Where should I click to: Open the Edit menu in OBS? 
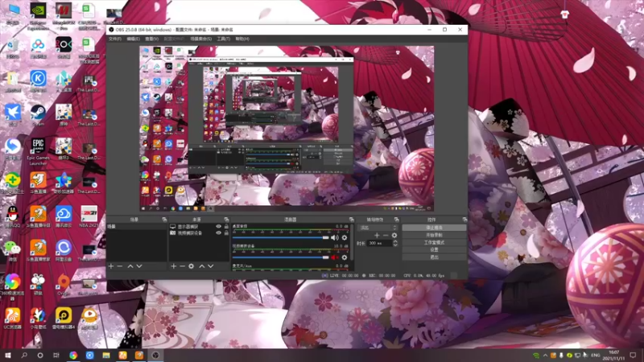133,39
